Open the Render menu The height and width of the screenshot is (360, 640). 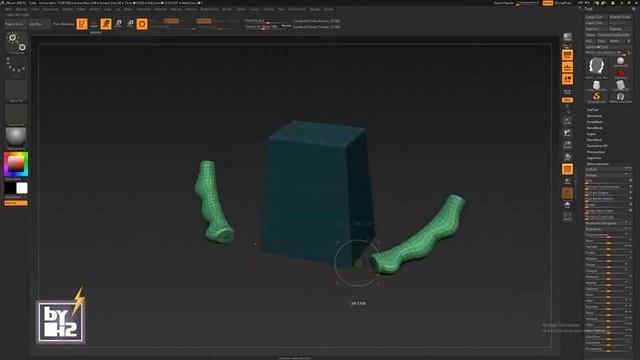click(227, 9)
